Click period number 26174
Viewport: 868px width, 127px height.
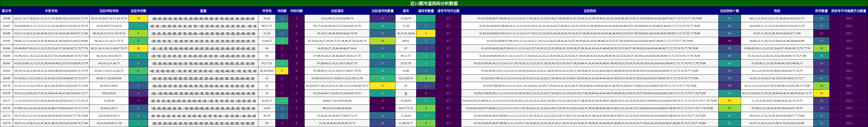click(x=6, y=123)
